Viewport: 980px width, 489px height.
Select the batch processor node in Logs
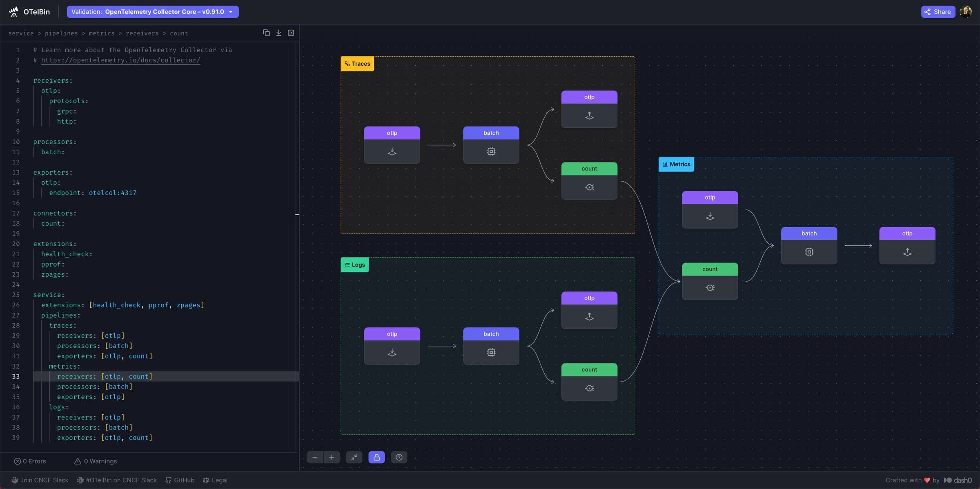pyautogui.click(x=491, y=346)
